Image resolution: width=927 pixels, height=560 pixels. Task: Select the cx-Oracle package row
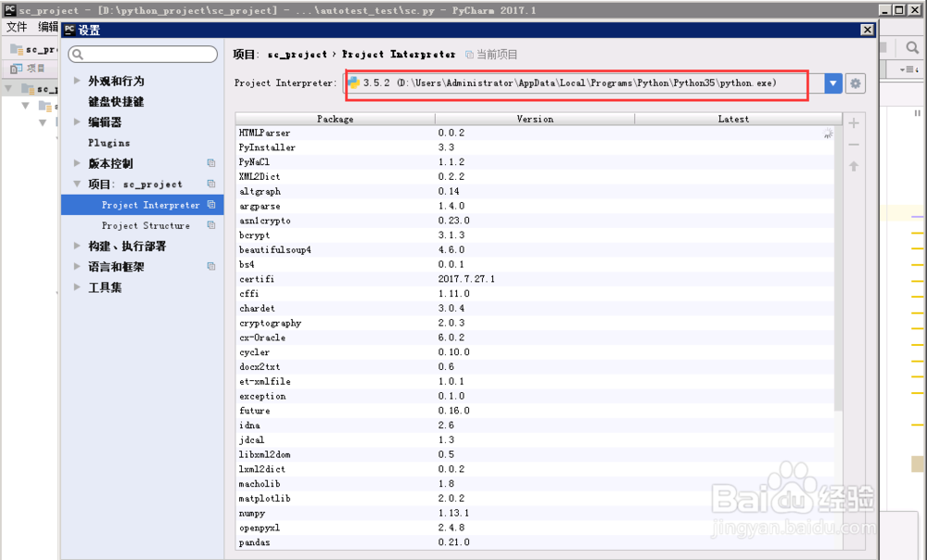point(535,337)
